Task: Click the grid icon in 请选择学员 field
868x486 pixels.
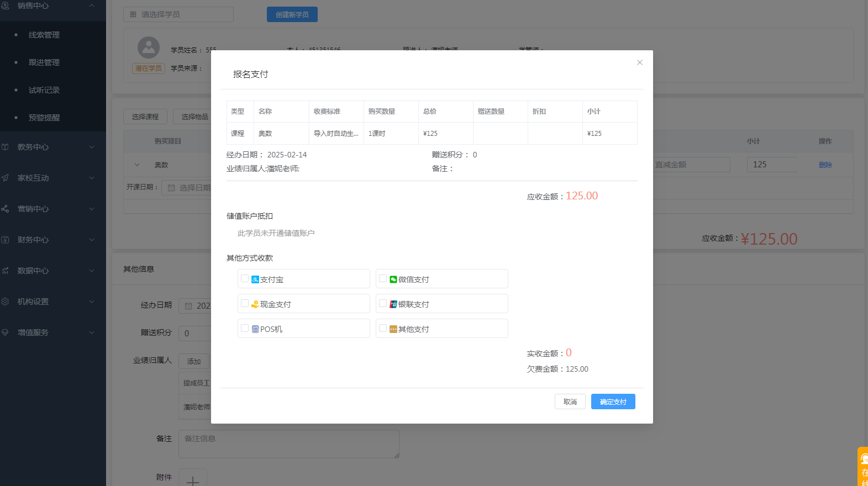Action: (x=133, y=14)
